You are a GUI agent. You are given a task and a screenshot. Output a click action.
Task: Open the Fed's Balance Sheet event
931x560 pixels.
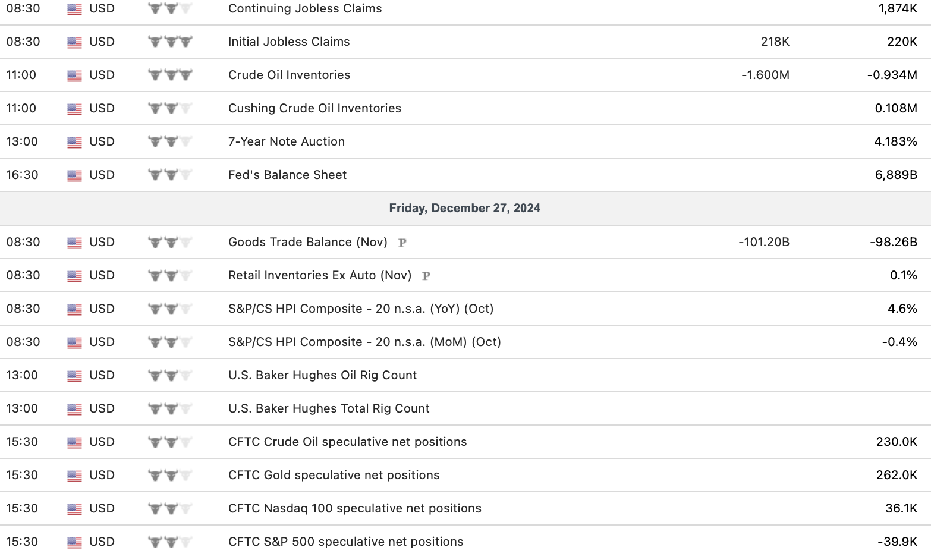(287, 175)
